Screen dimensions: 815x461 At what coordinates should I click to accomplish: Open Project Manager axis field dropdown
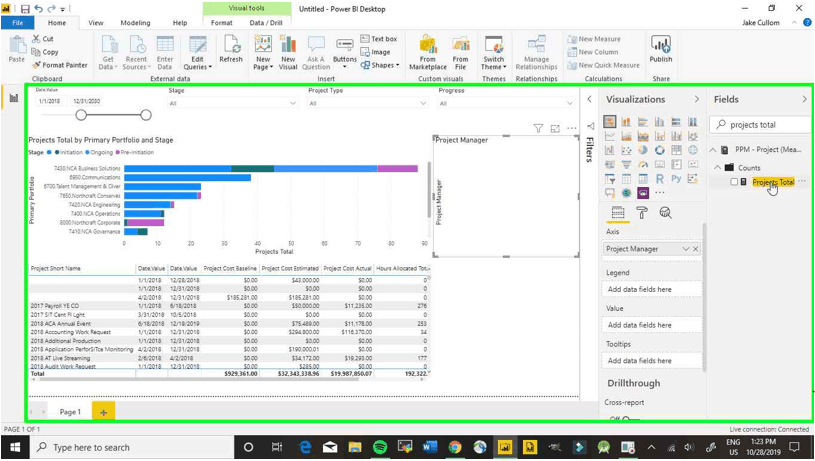click(686, 249)
